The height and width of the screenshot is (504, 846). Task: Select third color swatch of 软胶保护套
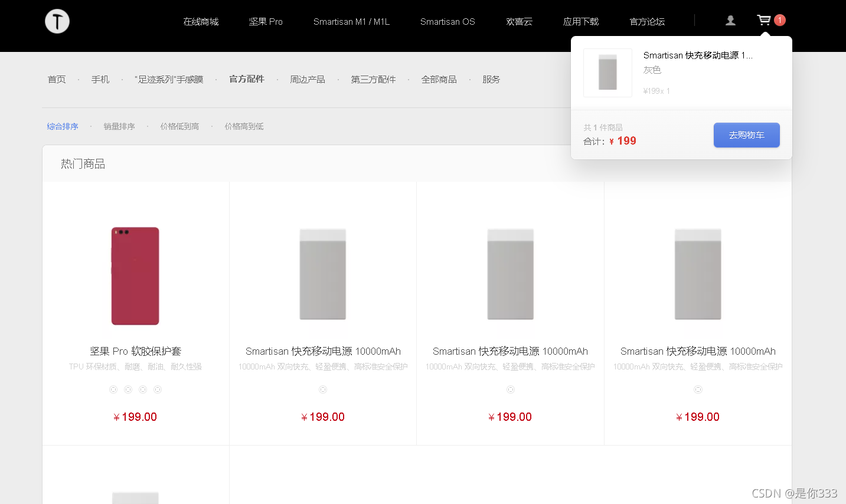143,390
